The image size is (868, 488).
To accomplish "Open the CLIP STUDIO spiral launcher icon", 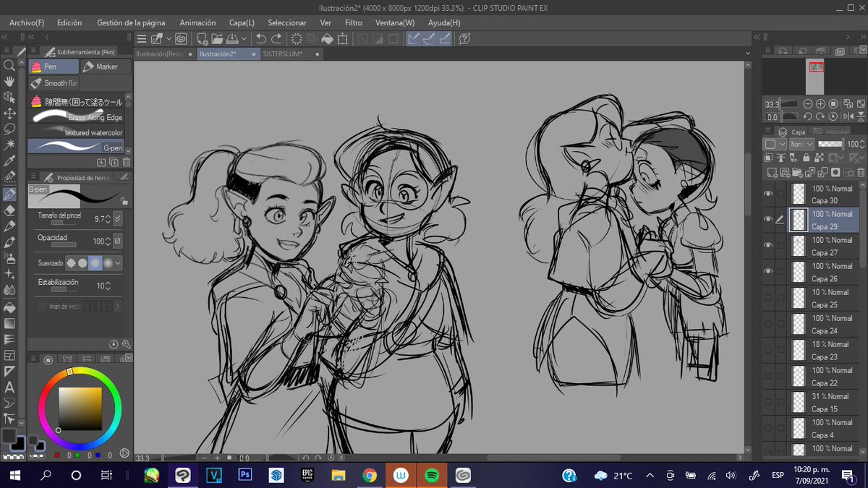I will coord(181,39).
